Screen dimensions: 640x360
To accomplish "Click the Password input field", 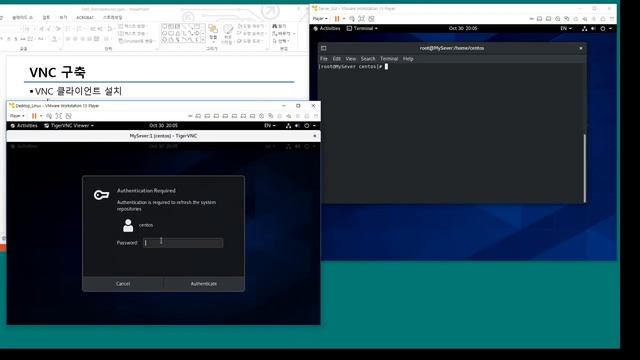I will tap(183, 243).
